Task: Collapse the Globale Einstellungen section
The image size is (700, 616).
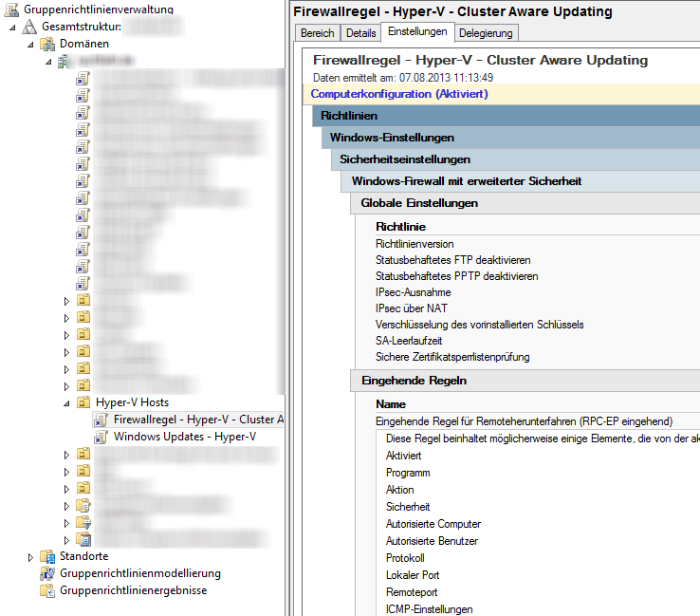Action: (x=525, y=203)
